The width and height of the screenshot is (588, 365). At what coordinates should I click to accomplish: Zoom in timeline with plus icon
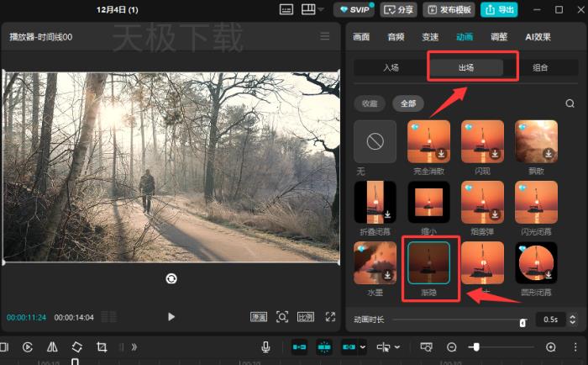pos(551,346)
